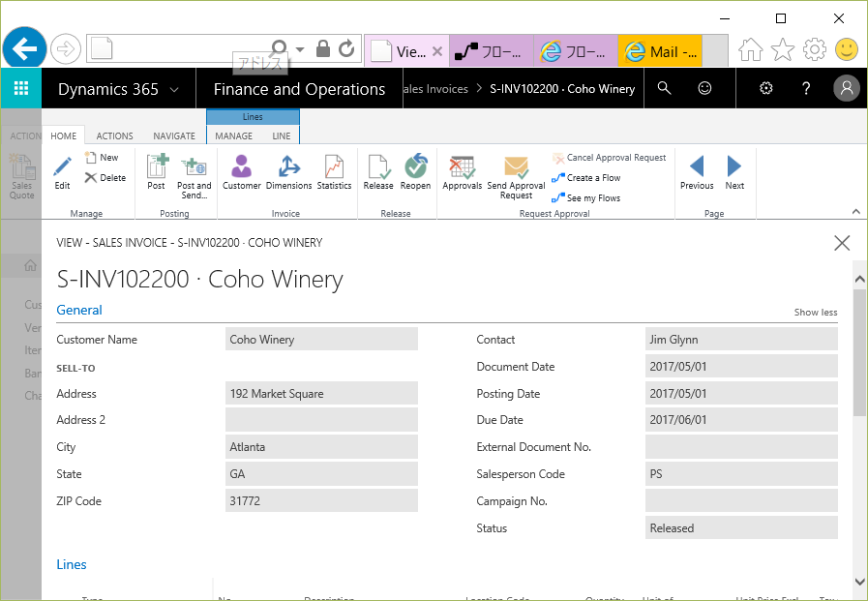Open the app launcher waffle
Viewport: 868px width, 601px height.
point(21,88)
